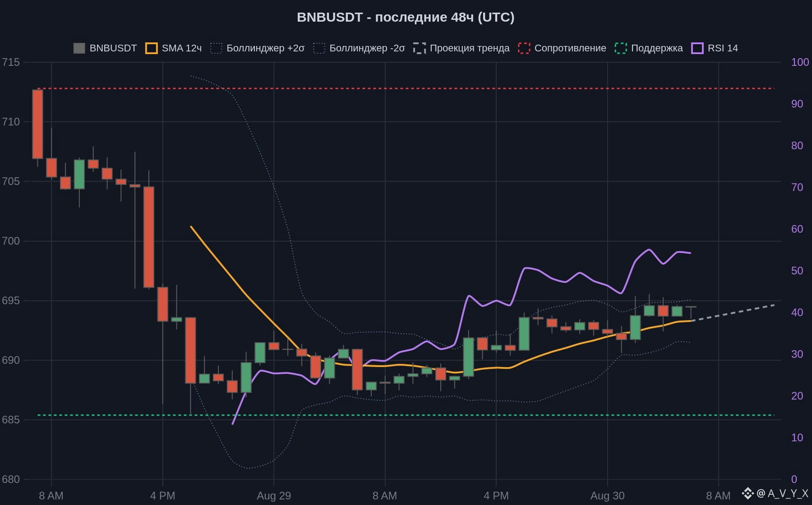Toggle the Поддержка legend label

coord(657,48)
